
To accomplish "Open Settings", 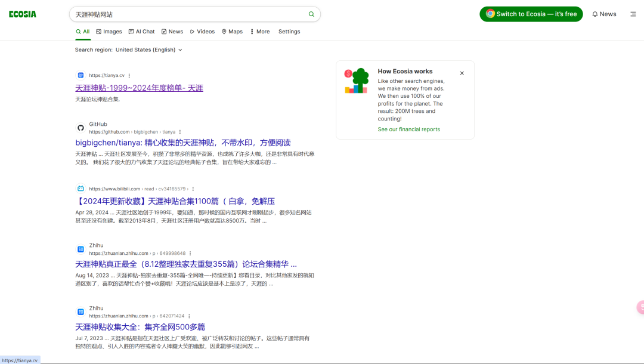I will coord(289,32).
